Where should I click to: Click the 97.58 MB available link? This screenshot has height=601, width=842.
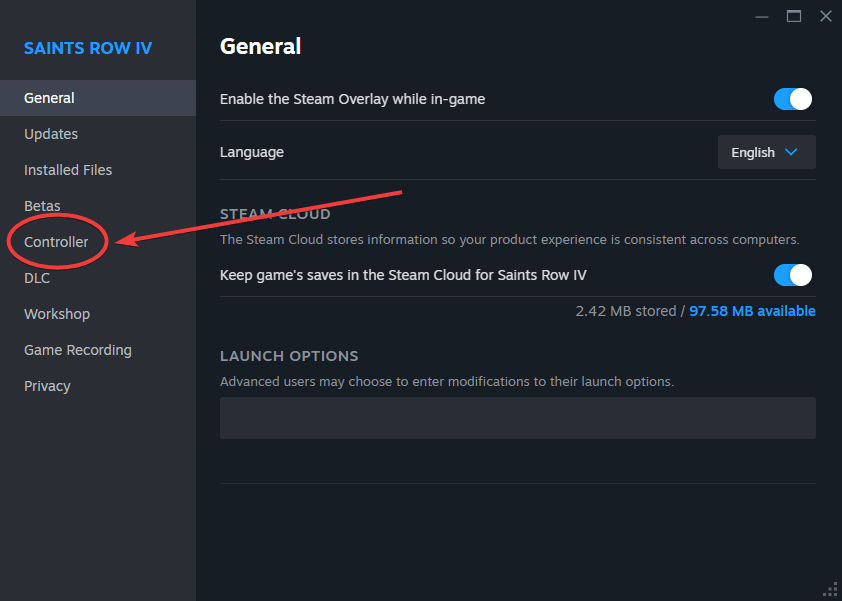pyautogui.click(x=752, y=311)
